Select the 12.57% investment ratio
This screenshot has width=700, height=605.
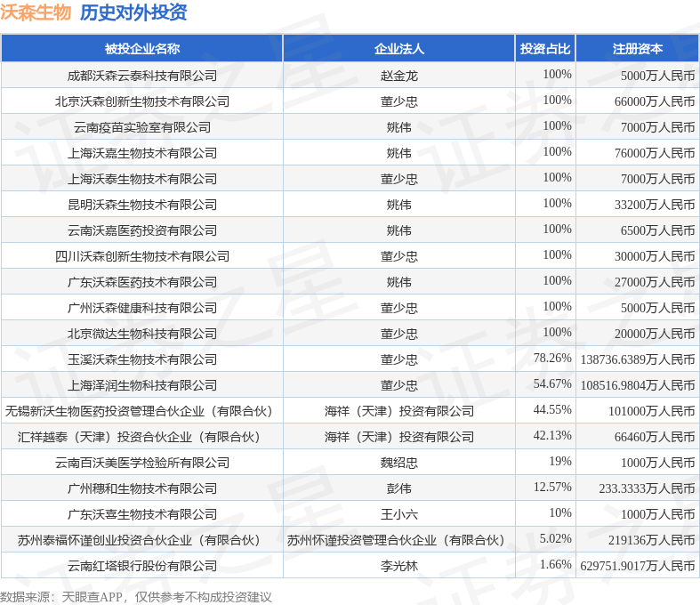[552, 487]
